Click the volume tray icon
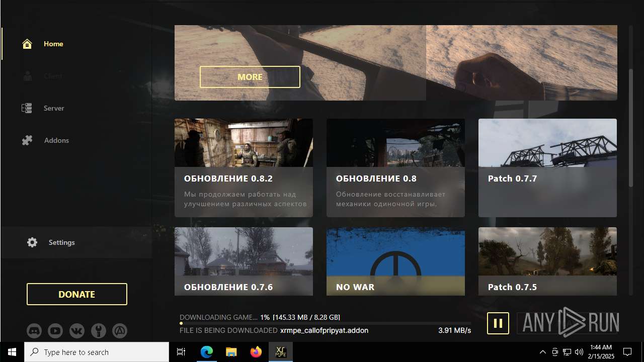 (x=579, y=352)
